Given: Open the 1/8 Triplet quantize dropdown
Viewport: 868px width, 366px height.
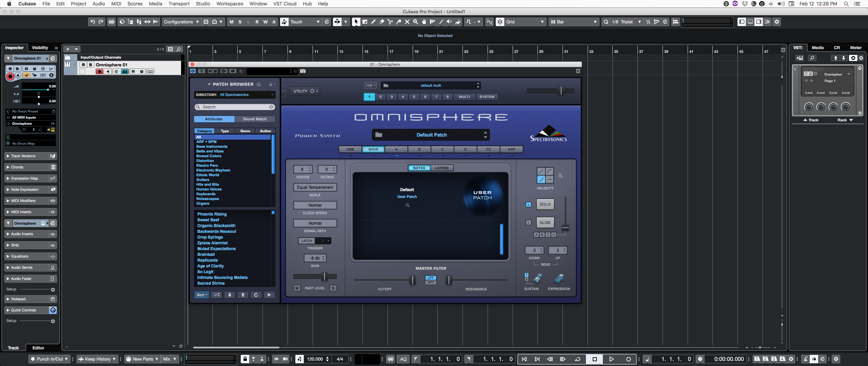Looking at the screenshot, I should click(x=626, y=22).
